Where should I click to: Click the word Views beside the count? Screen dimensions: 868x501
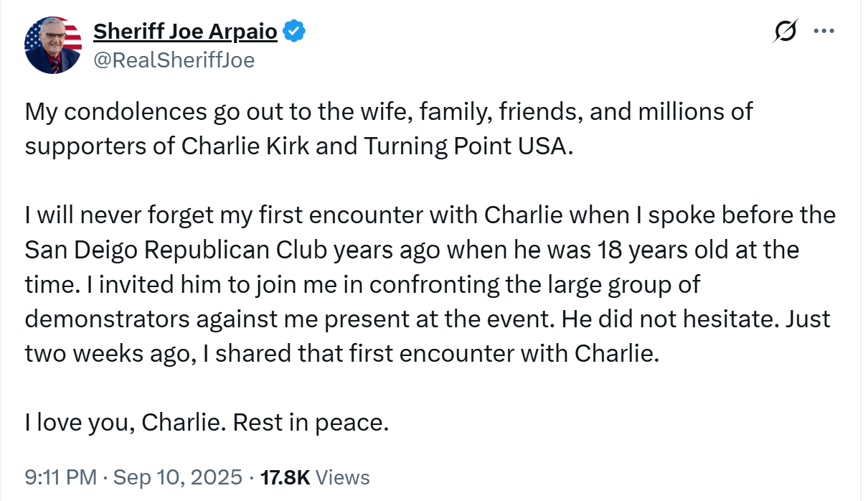tap(343, 477)
